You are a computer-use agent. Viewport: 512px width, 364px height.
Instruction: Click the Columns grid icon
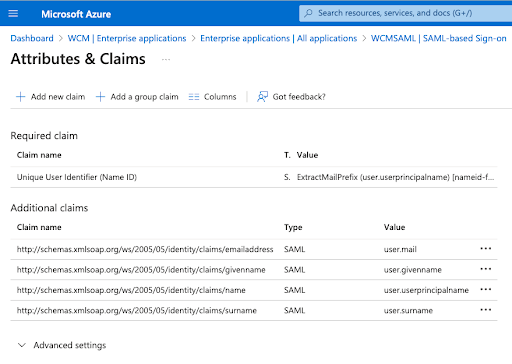194,97
